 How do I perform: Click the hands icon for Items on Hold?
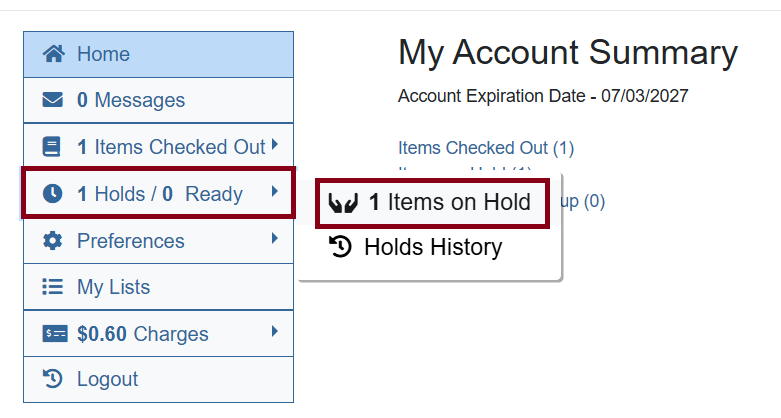[x=343, y=203]
